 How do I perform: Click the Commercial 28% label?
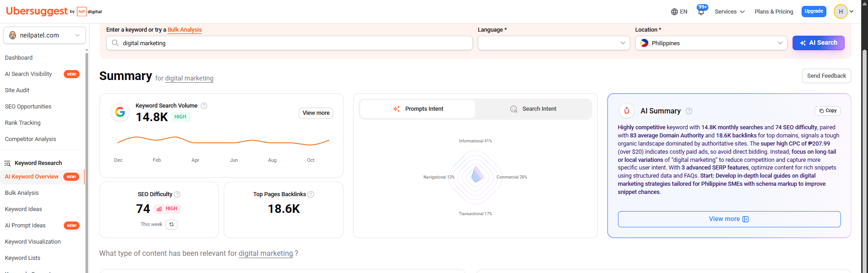(x=512, y=177)
